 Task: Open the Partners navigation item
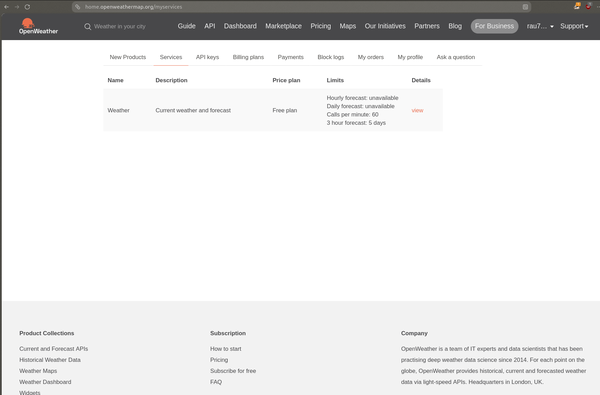[x=427, y=26]
